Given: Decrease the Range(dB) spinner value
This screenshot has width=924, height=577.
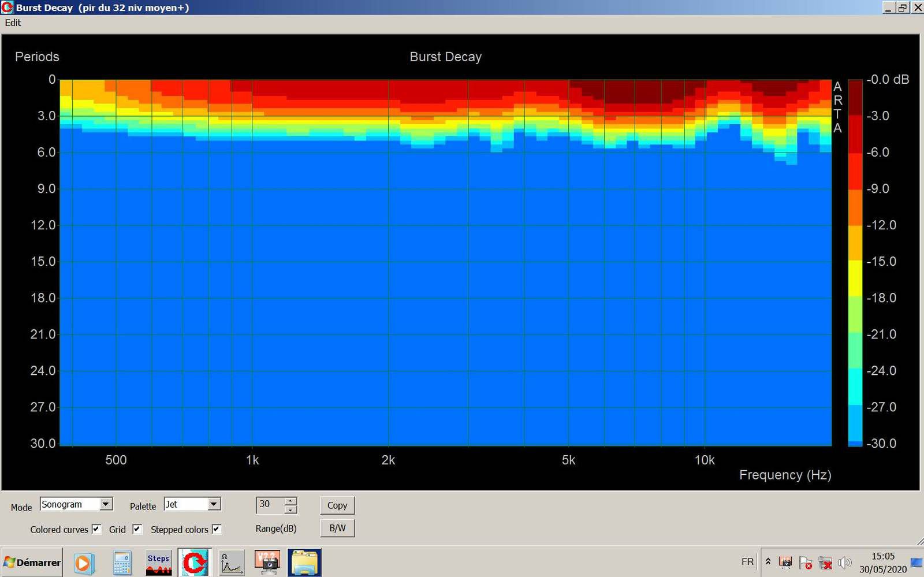Looking at the screenshot, I should 290,509.
